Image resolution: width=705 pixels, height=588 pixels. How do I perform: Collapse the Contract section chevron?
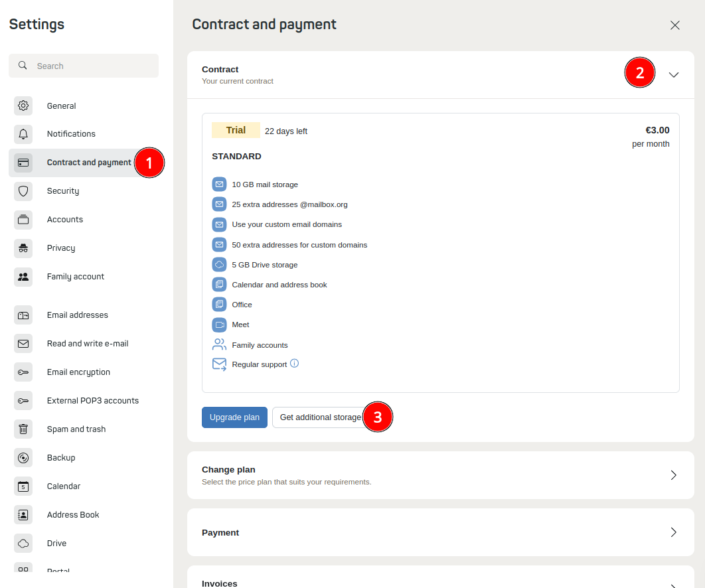point(674,75)
